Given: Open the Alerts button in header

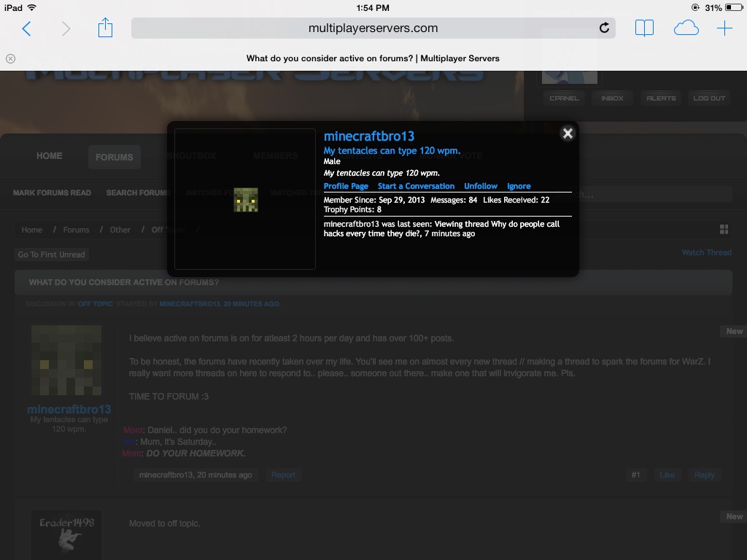Looking at the screenshot, I should coord(661,98).
